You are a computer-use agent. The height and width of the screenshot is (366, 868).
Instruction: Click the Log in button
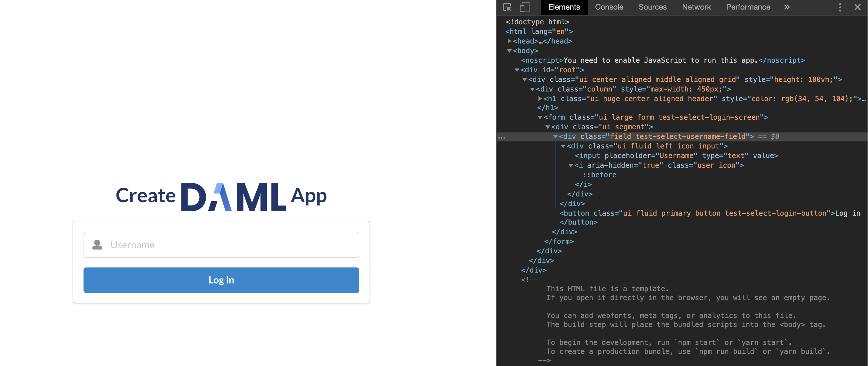point(221,280)
